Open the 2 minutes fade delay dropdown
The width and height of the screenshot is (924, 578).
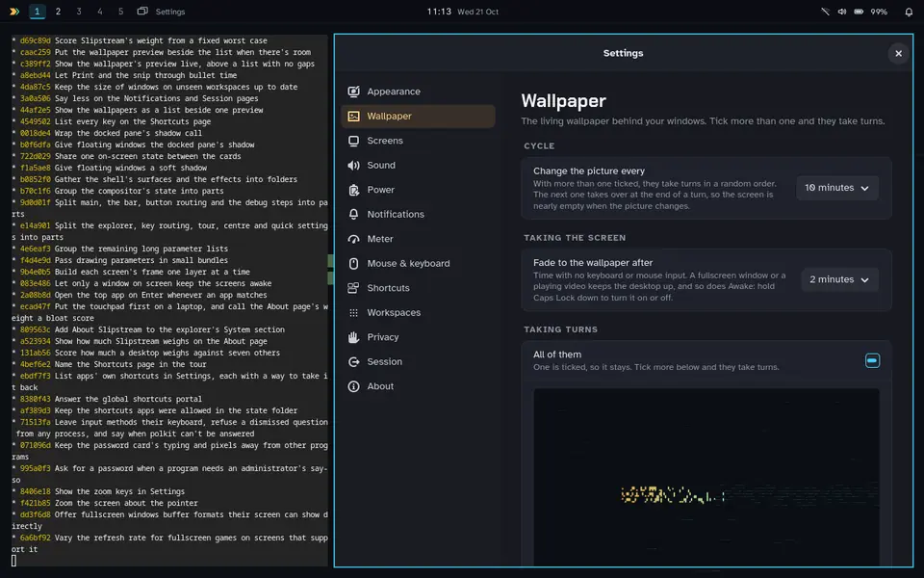coord(839,279)
